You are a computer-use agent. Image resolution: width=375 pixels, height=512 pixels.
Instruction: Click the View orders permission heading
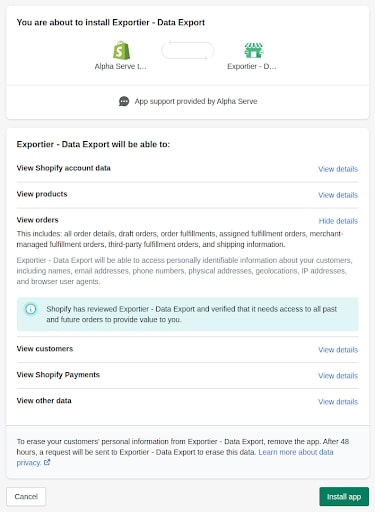[x=37, y=220]
